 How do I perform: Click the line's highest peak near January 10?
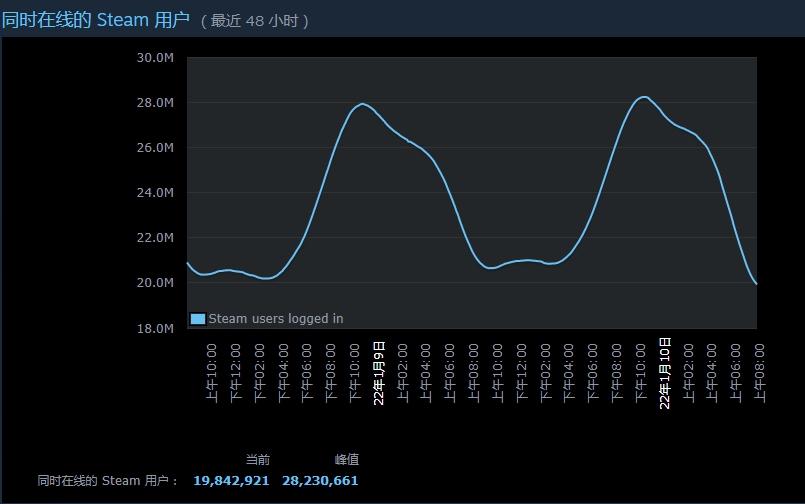(644, 97)
